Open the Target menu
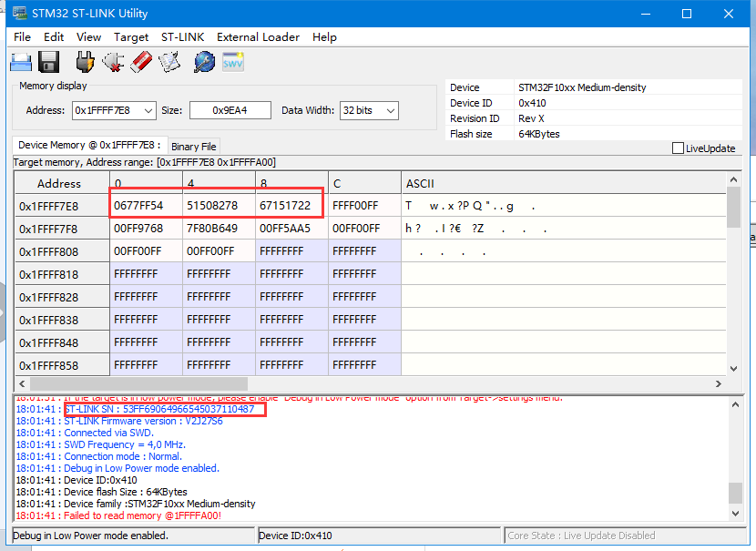Screen dimensions: 756x551 [131, 37]
